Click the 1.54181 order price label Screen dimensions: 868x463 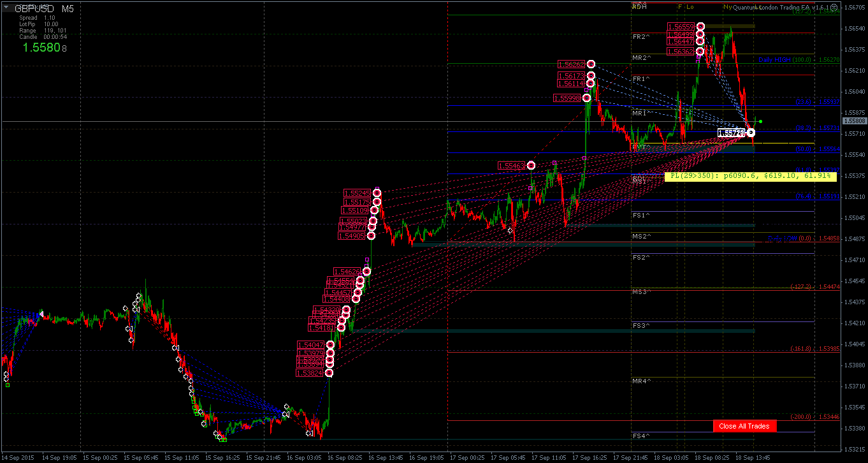pos(322,328)
